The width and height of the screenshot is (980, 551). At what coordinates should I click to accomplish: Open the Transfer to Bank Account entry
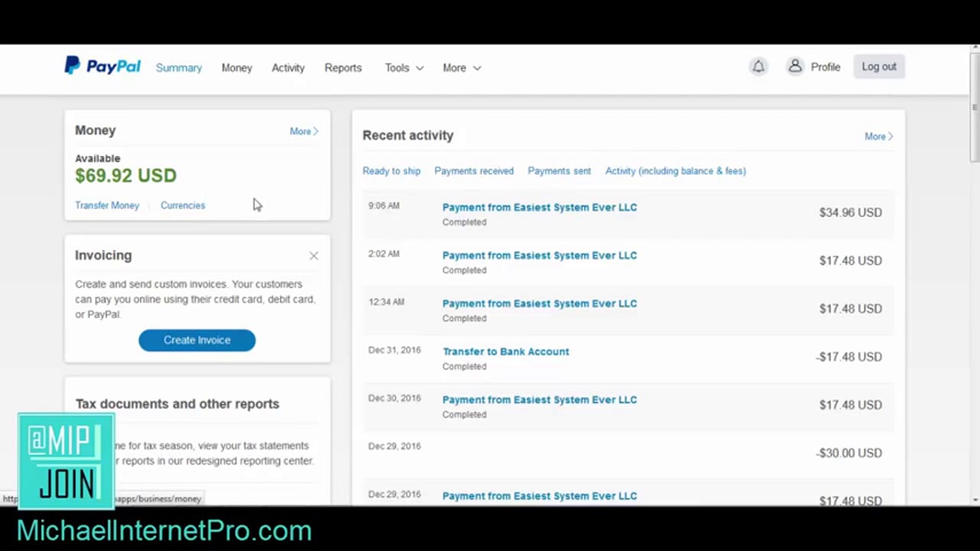click(x=506, y=351)
